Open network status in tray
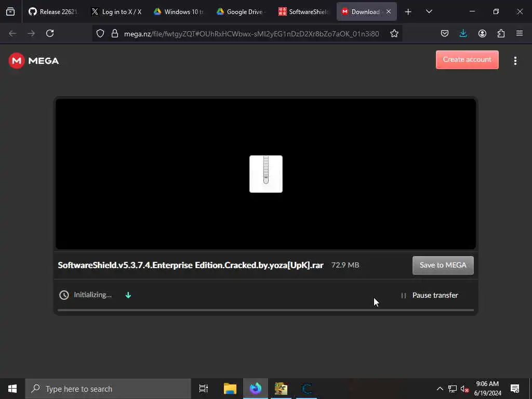 [x=453, y=389]
